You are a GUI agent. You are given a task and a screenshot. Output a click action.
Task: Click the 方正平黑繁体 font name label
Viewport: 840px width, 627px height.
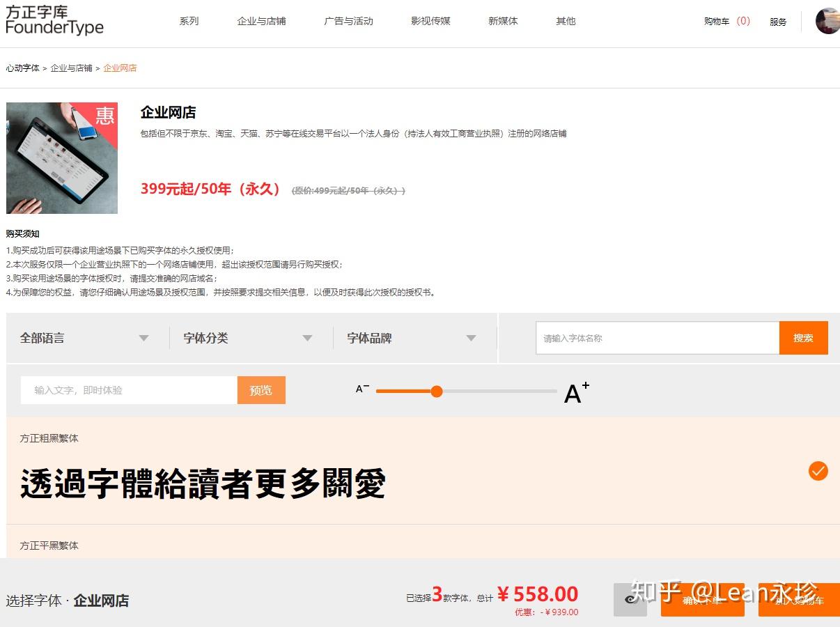tap(49, 545)
